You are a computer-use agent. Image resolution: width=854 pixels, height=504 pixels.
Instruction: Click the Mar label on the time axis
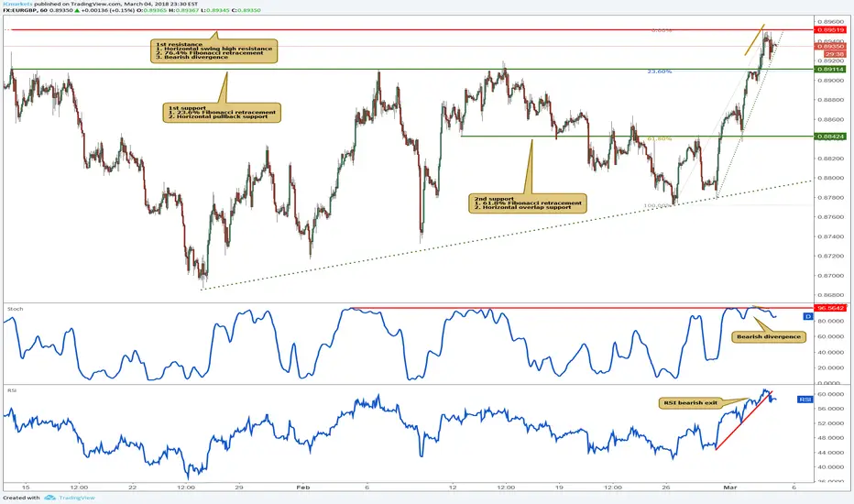(729, 488)
